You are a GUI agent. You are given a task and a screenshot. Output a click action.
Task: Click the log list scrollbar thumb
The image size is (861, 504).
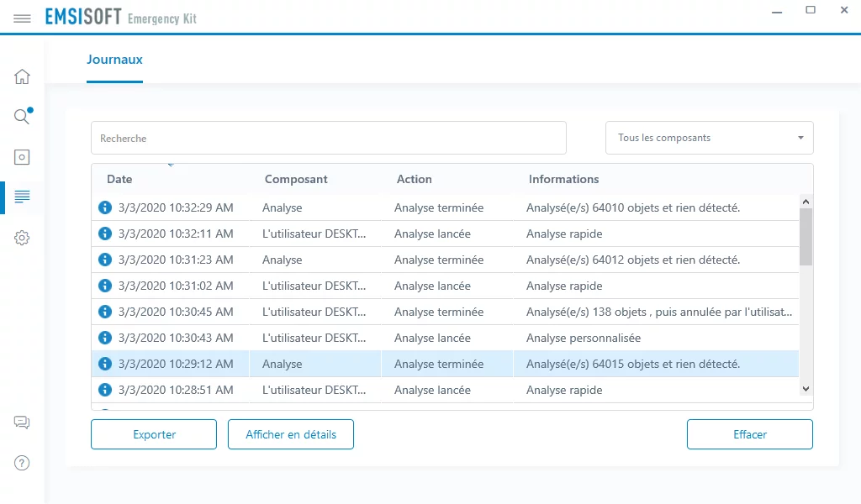(x=806, y=237)
